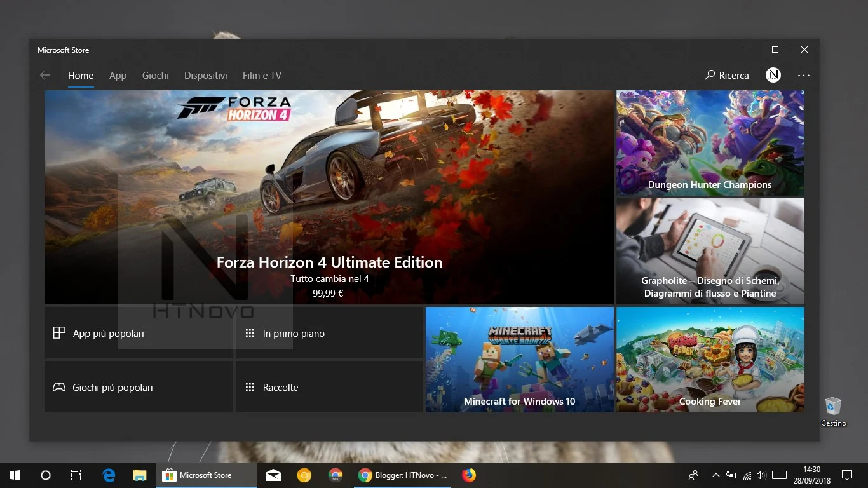Maximize the Microsoft Store window
This screenshot has width=868, height=488.
[x=775, y=50]
